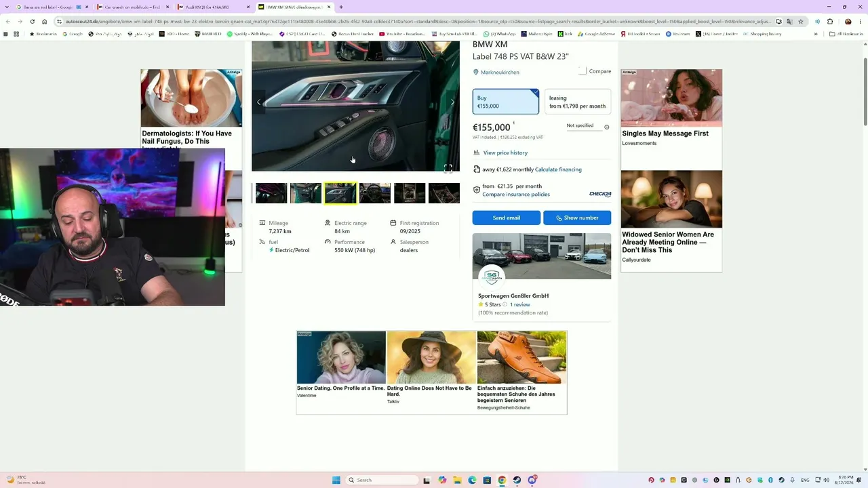Open the Senior Dating Valentime ad
The height and width of the screenshot is (488, 868).
coord(341,365)
